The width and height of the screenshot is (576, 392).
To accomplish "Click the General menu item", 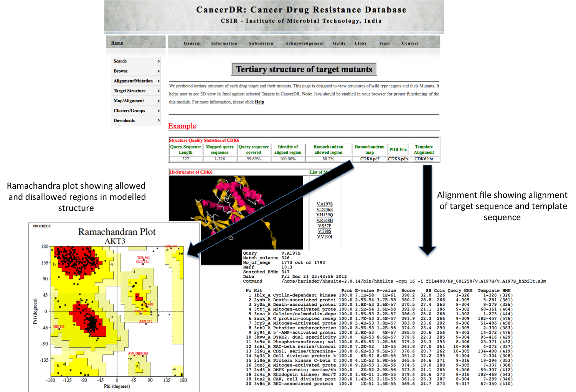I will [x=192, y=43].
